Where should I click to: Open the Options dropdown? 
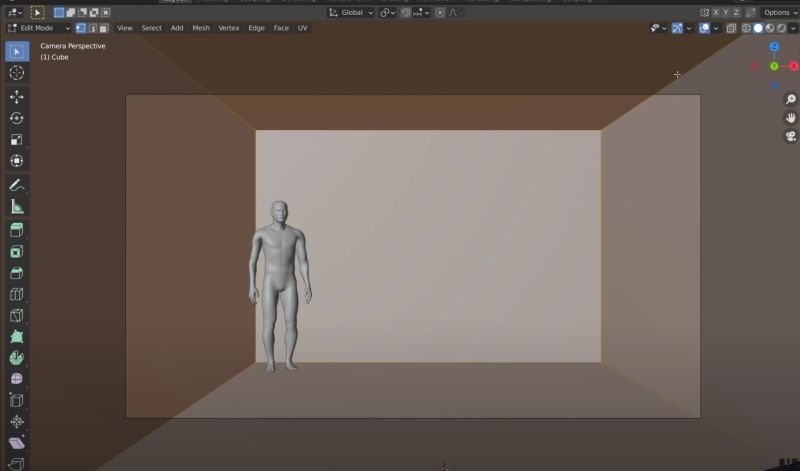coord(780,13)
